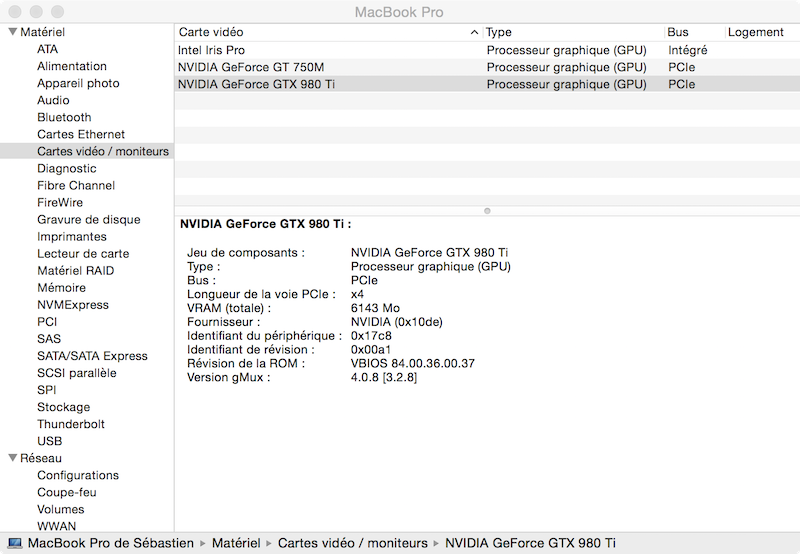Click NVIDIA GeForce GTX 980 Ti in path bar
This screenshot has height=554, width=800.
pyautogui.click(x=530, y=543)
